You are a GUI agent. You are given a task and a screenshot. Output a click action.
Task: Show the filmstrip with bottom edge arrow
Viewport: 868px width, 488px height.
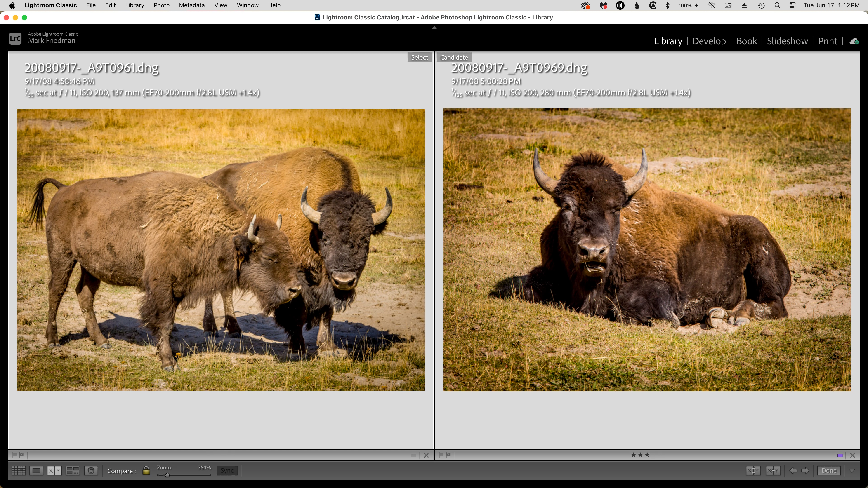coord(434,485)
